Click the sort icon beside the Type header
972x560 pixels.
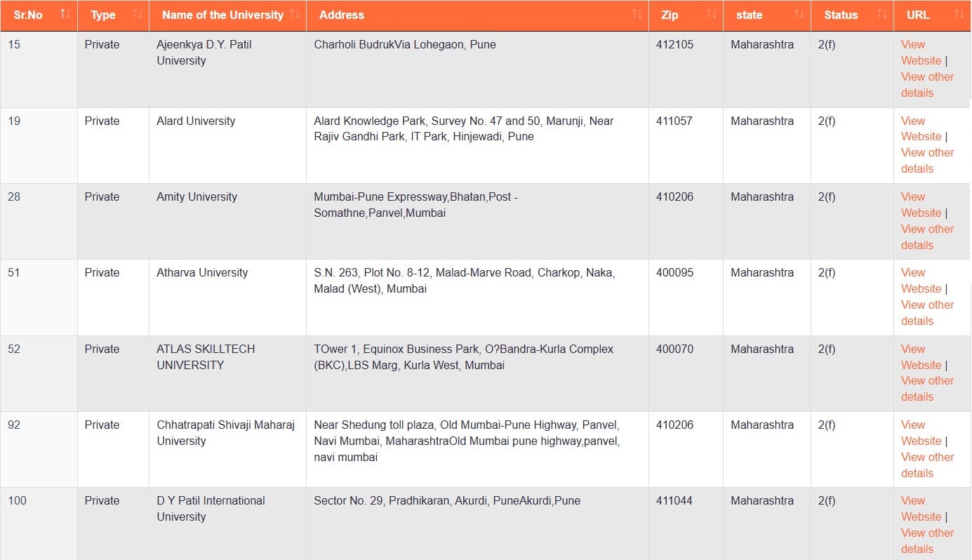tap(137, 14)
